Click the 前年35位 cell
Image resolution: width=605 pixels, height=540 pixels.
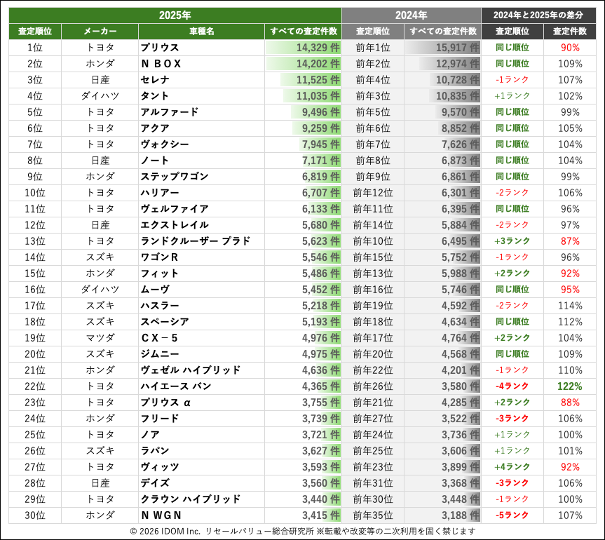click(373, 515)
